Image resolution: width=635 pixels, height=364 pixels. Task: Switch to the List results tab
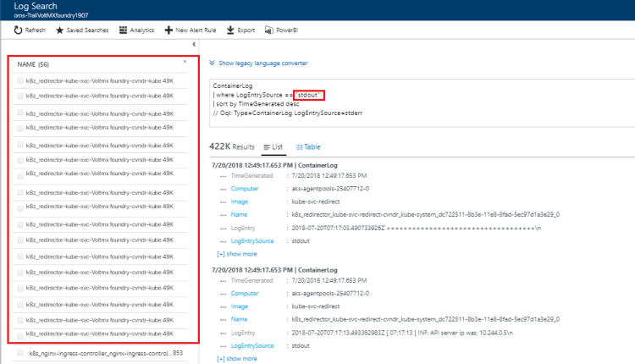pos(275,146)
